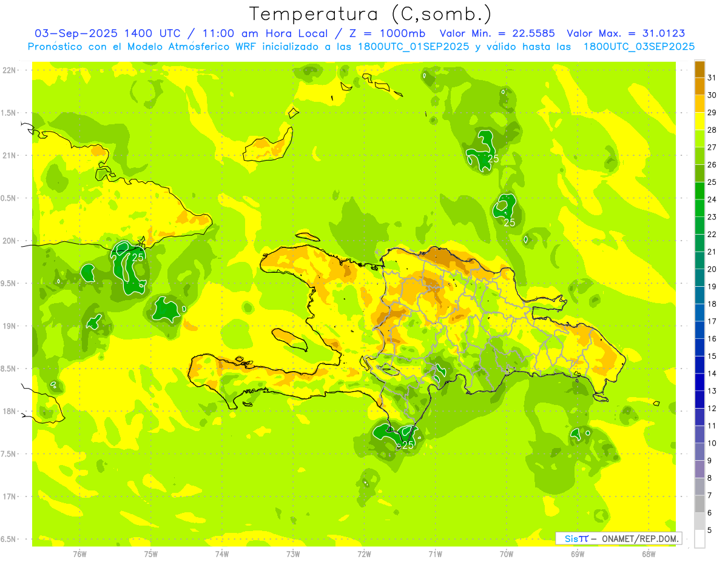Select the "03-Sep-2025 1400 UTC" timestamp text
The height and width of the screenshot is (562, 728).
107,33
